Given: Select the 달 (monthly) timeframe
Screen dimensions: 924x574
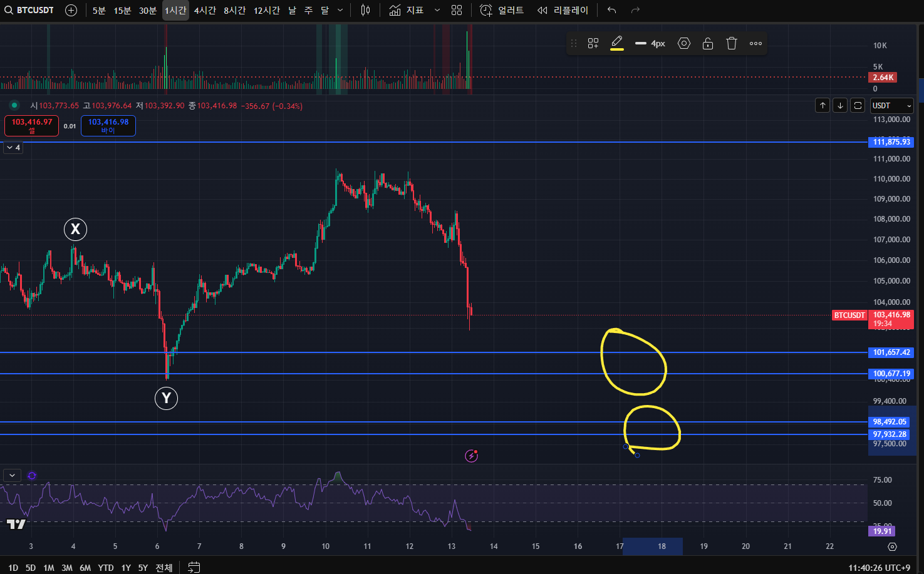Looking at the screenshot, I should tap(324, 10).
